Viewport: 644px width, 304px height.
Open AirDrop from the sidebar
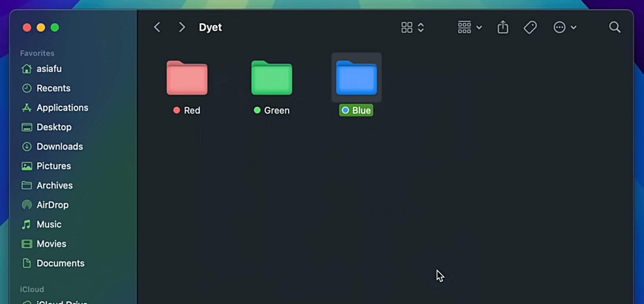coord(53,205)
